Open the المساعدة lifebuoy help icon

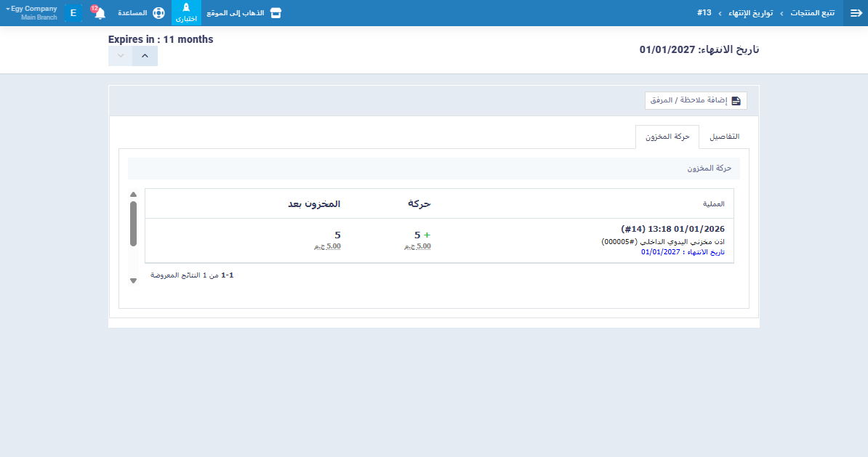point(158,13)
